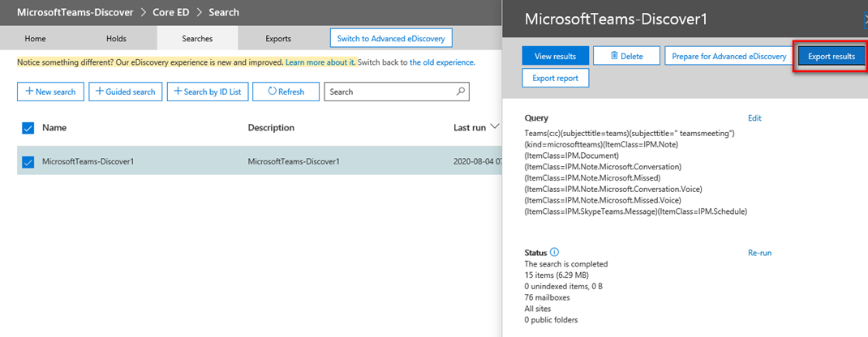Click the Search breadcrumb item

pos(224,12)
